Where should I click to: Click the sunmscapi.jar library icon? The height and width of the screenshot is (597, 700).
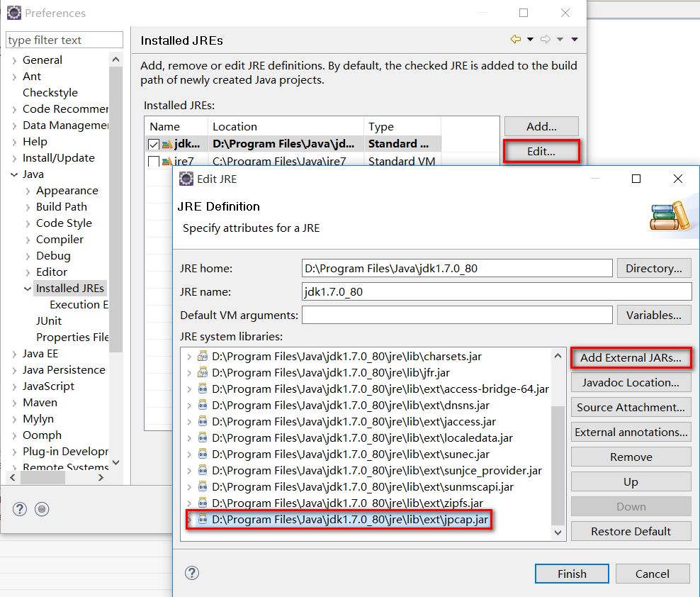[x=203, y=486]
